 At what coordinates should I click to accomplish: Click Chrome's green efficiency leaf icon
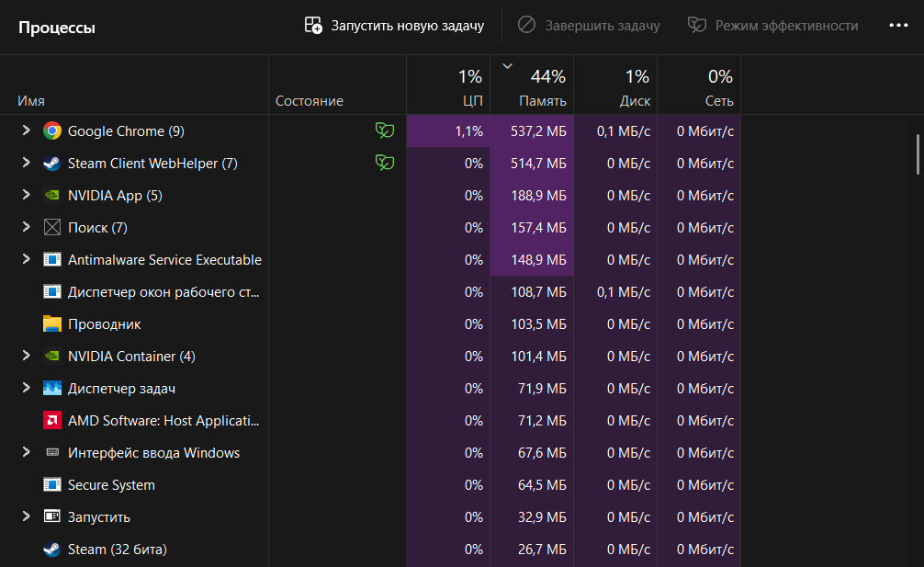[x=385, y=130]
